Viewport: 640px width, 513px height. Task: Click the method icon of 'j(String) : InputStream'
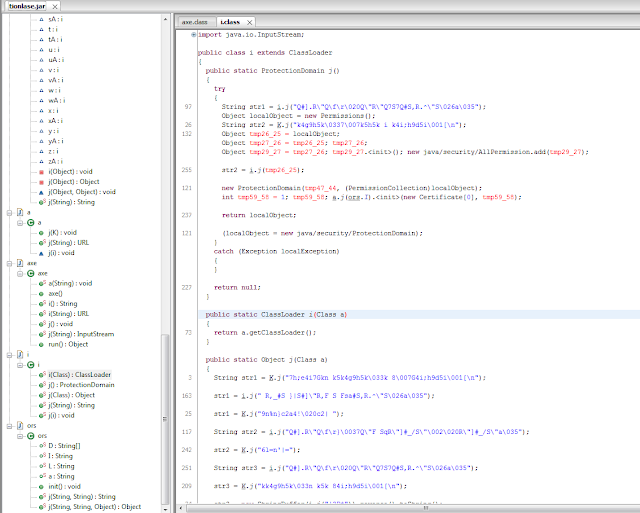tap(42, 334)
